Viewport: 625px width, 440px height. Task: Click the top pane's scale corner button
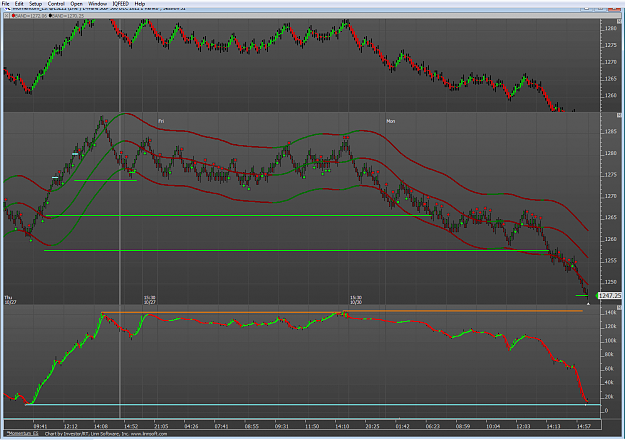point(619,22)
